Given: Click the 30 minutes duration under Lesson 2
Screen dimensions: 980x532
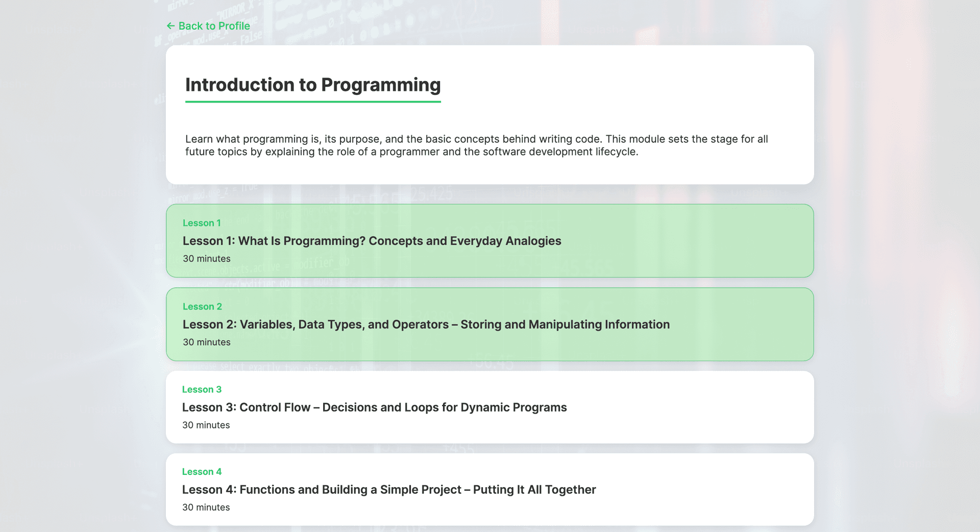Looking at the screenshot, I should tap(206, 342).
